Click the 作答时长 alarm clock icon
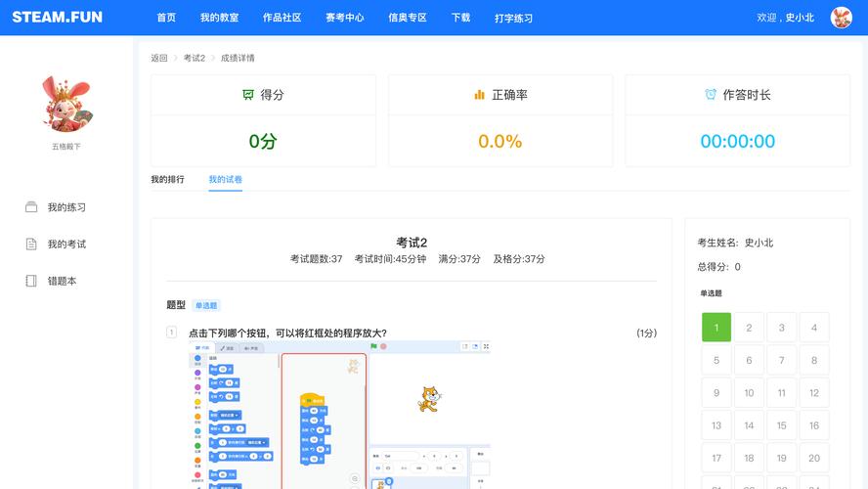The image size is (868, 489). pyautogui.click(x=711, y=94)
